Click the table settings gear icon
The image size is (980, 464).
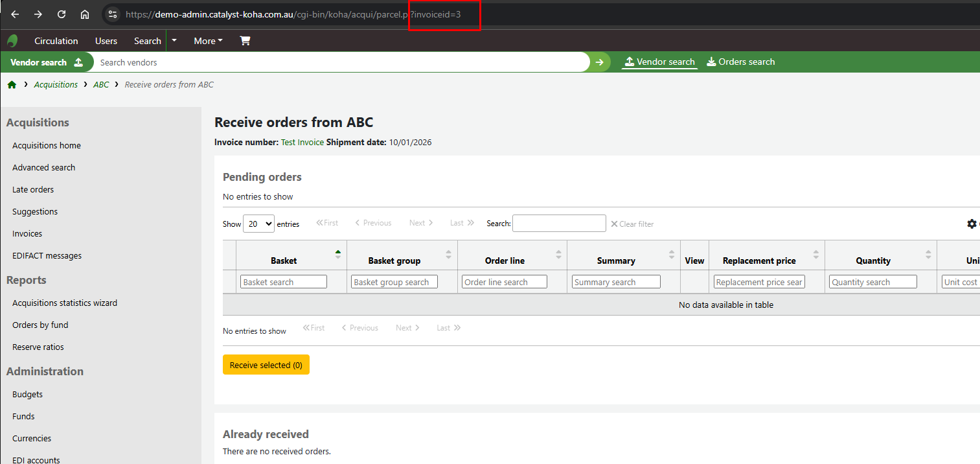(x=972, y=224)
